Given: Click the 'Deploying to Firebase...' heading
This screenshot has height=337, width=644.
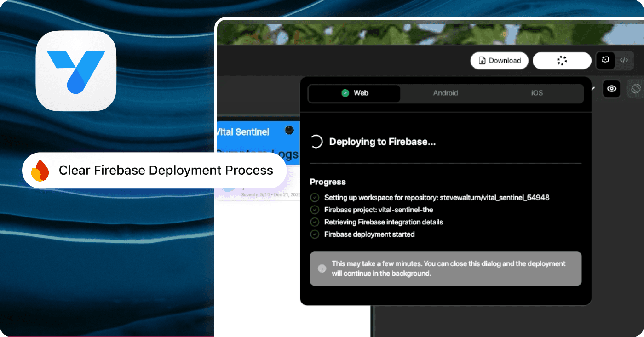Looking at the screenshot, I should (382, 142).
